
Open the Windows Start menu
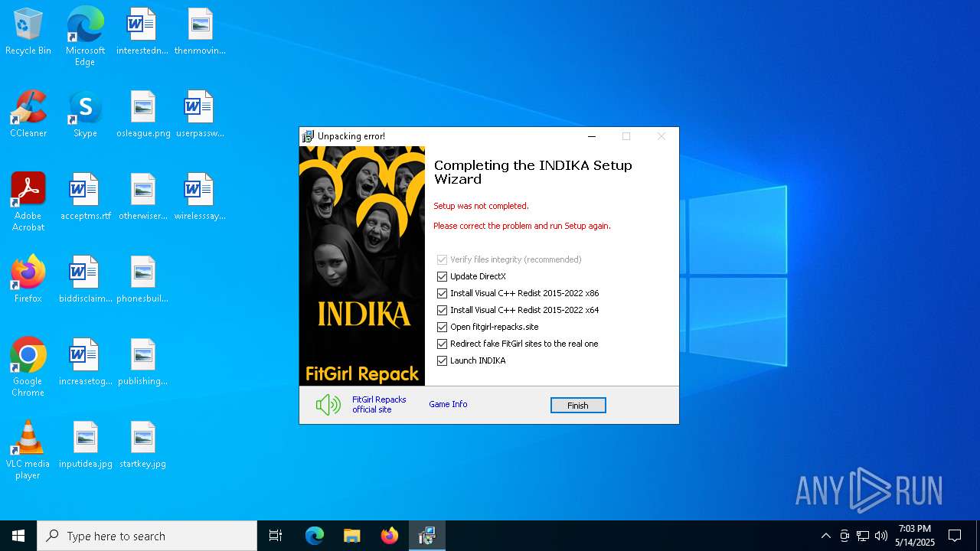(x=18, y=536)
